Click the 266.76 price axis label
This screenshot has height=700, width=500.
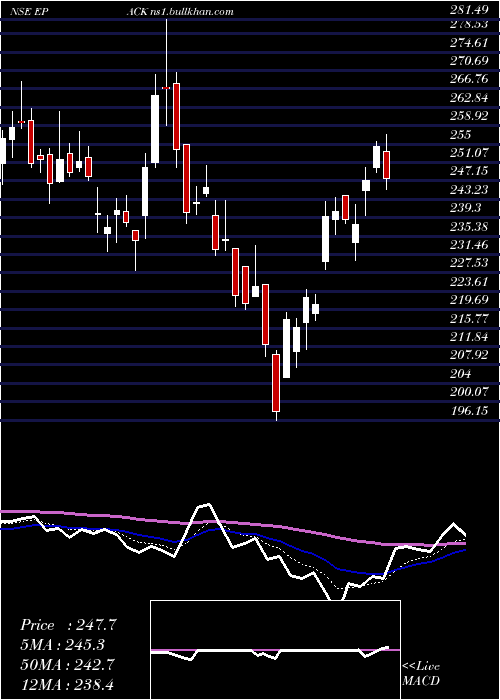[469, 80]
